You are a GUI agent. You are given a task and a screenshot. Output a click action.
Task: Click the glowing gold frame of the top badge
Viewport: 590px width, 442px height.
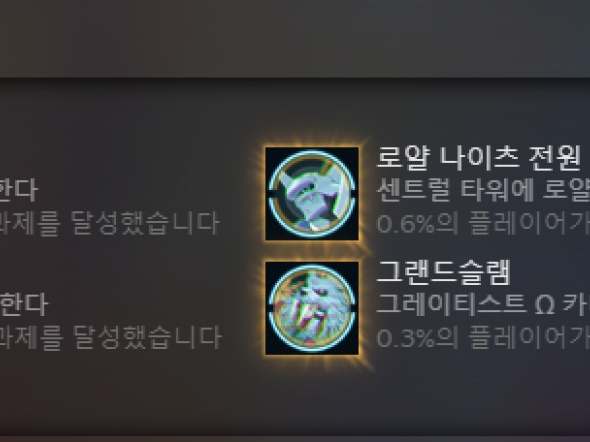312,194
